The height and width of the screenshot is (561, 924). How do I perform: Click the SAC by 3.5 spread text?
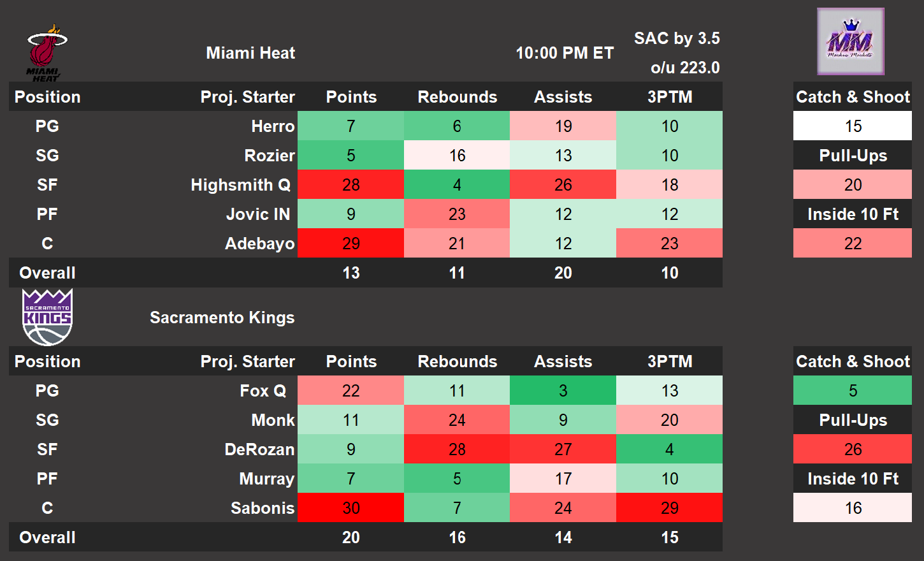pos(677,38)
